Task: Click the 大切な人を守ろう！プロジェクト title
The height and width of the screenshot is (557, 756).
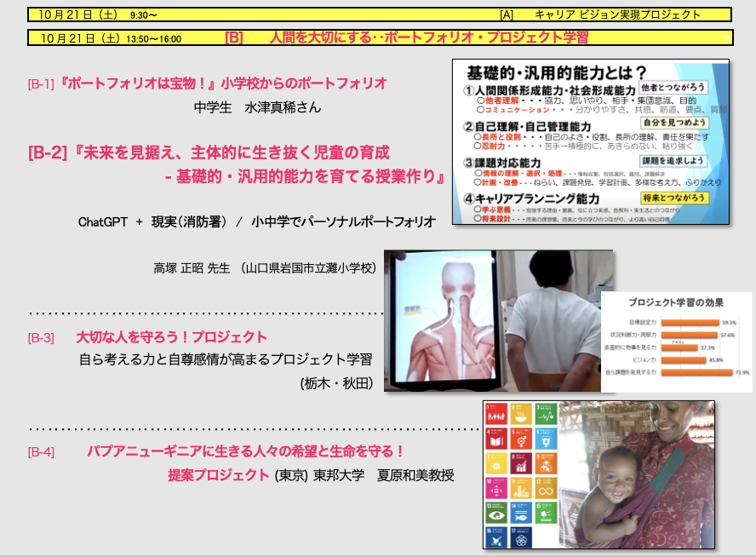Action: [x=172, y=337]
